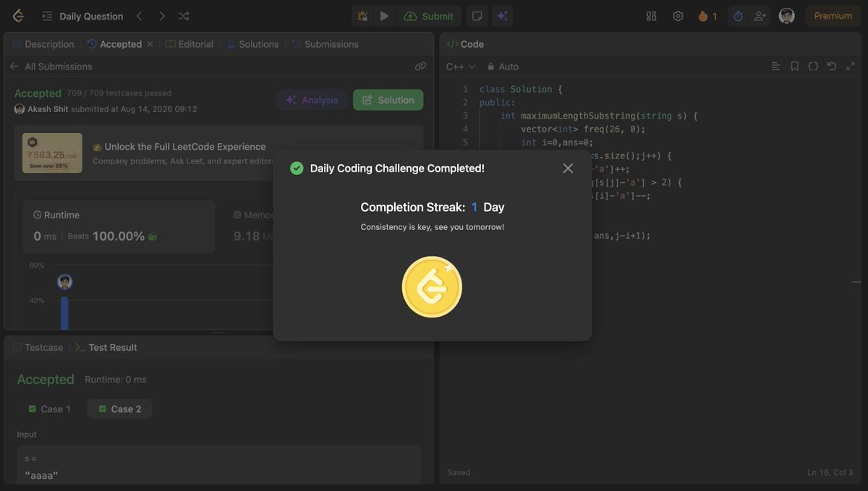Click the green Solution button

388,100
